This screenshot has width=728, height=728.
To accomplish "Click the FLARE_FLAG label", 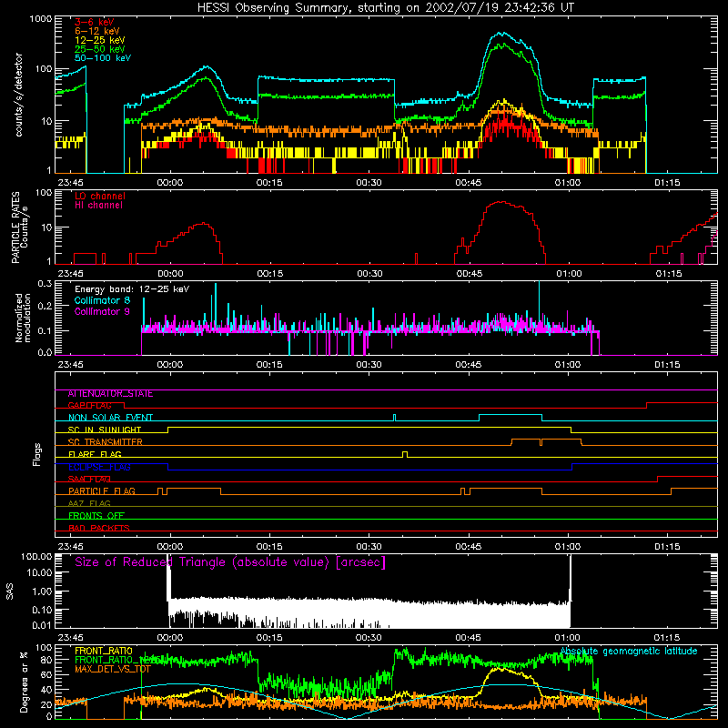I will [95, 454].
